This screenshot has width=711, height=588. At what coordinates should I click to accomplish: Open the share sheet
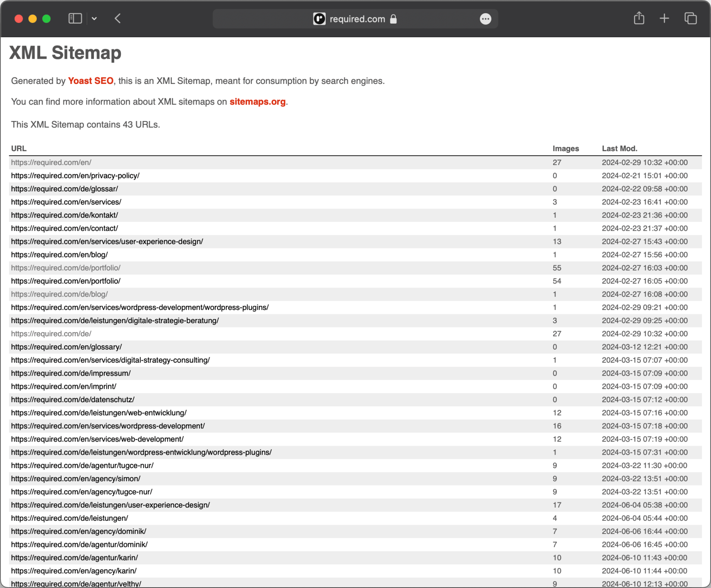pos(639,18)
